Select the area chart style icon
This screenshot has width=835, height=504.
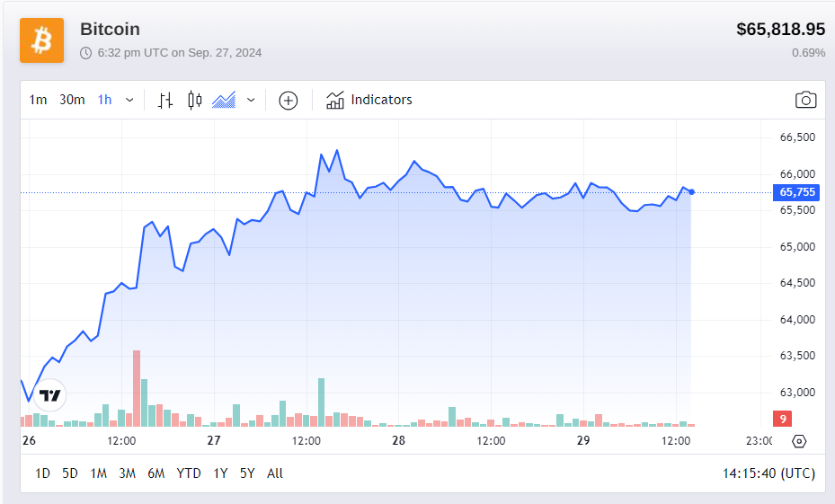224,100
